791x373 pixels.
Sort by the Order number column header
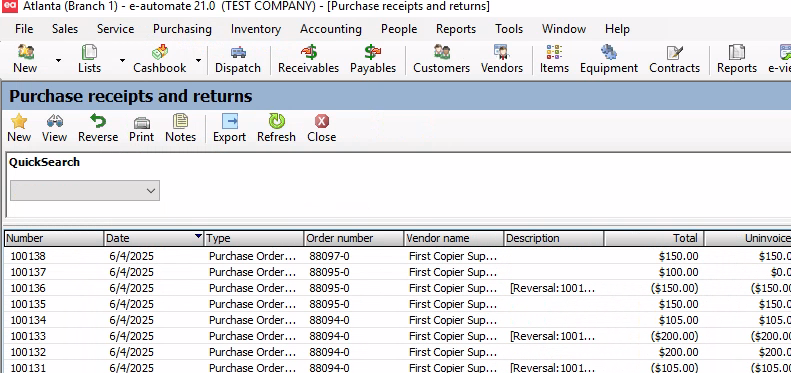click(354, 238)
